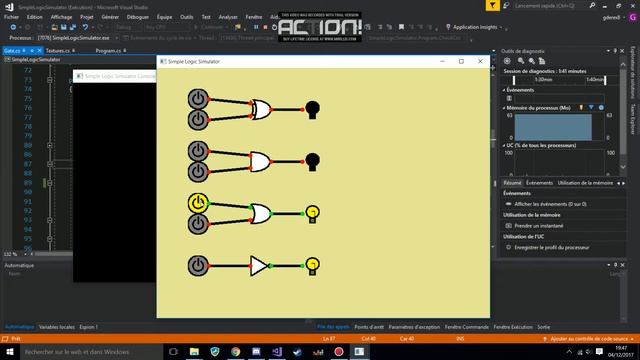The width and height of the screenshot is (640, 360).
Task: Click Prendre un instantané link
Action: point(539,226)
